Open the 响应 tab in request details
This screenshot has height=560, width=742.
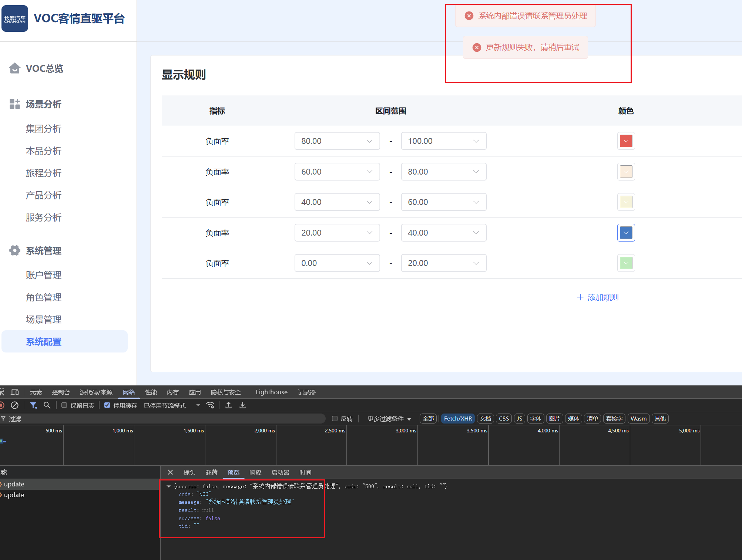pyautogui.click(x=255, y=472)
